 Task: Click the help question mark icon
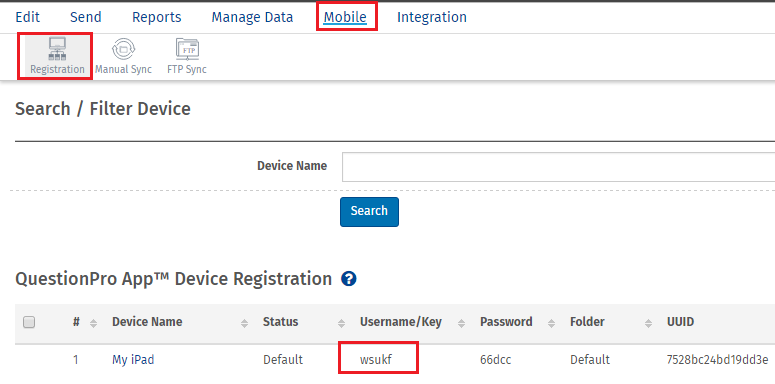tap(348, 279)
